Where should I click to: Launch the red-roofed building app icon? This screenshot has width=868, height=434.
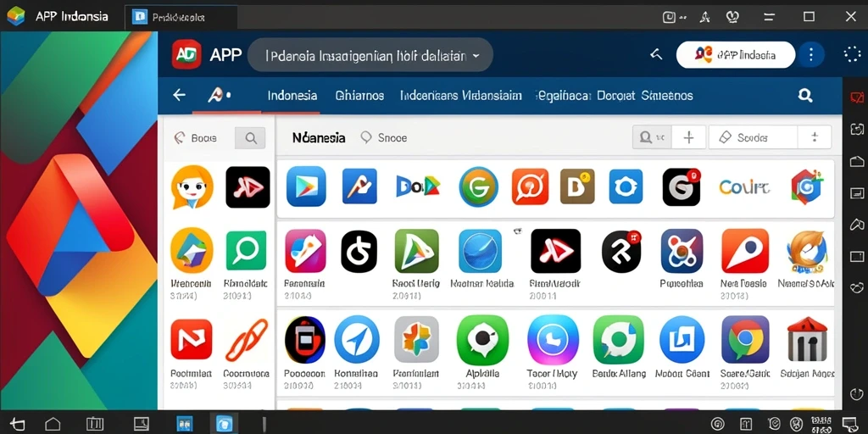point(807,339)
